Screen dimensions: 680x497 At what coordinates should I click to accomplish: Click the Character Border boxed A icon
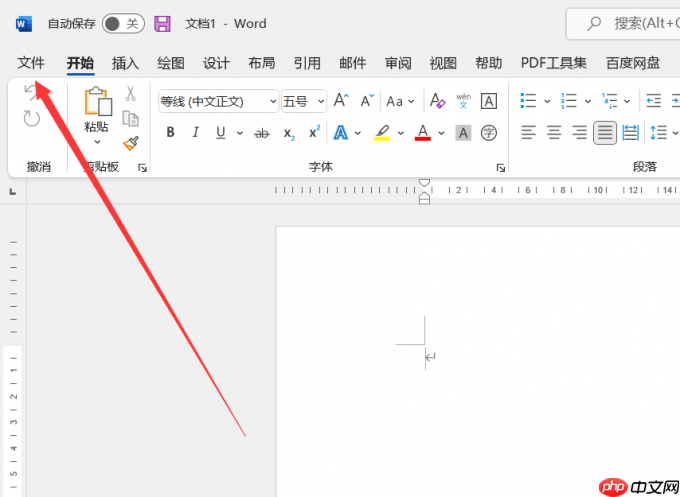tap(489, 101)
